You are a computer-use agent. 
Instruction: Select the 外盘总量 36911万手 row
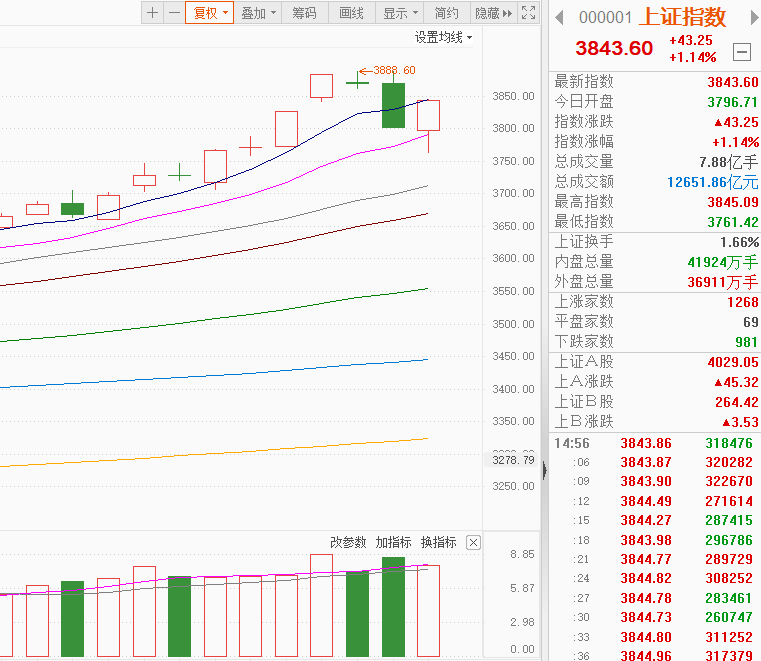656,282
